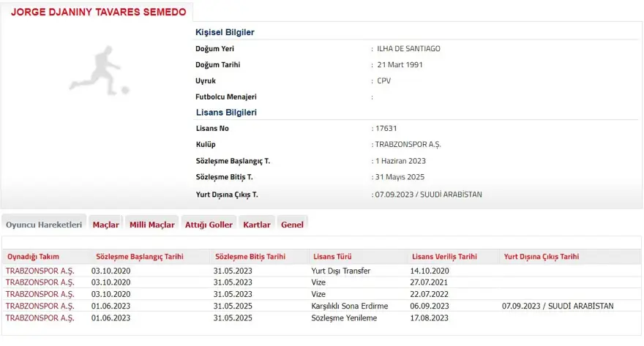Click the Sözleşme Bitiş Tarihi column header
The height and width of the screenshot is (346, 644).
tap(250, 257)
